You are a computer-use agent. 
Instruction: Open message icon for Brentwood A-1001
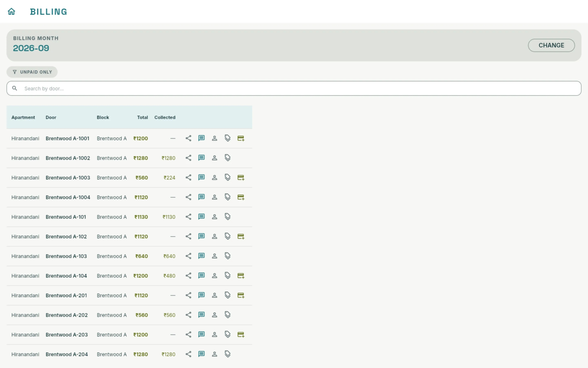[x=202, y=138]
